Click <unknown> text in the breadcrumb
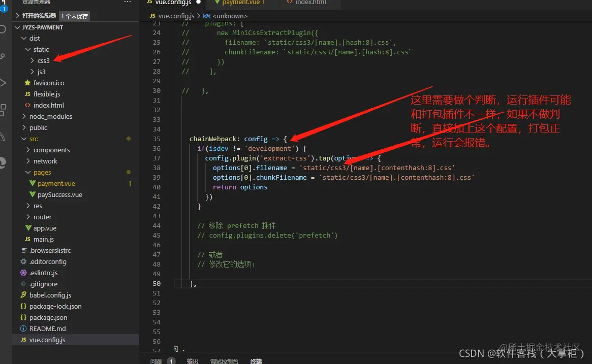 [230, 16]
